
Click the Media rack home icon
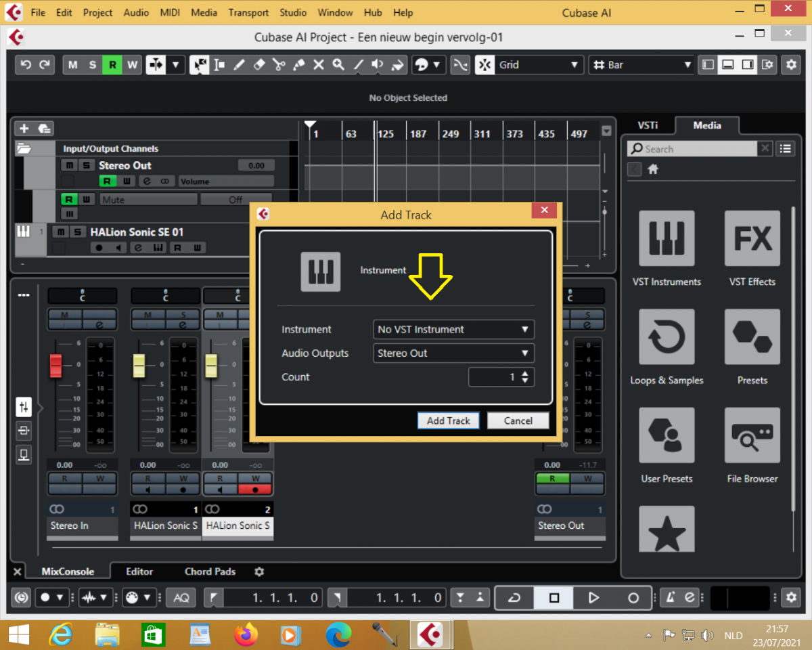click(653, 170)
